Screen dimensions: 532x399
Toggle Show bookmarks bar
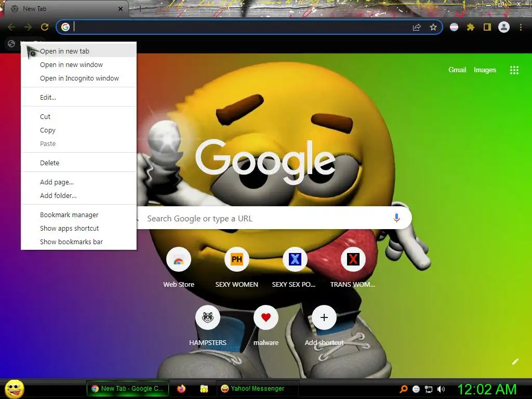pos(79,242)
